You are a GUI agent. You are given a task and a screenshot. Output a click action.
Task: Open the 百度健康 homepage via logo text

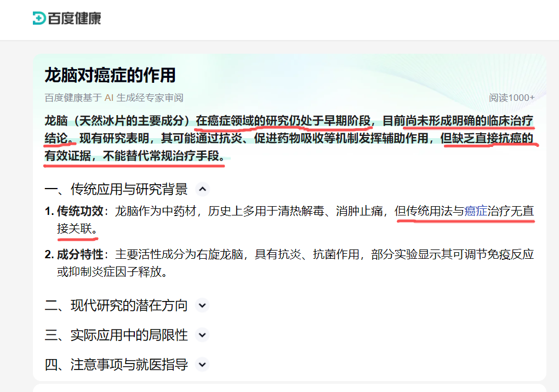(75, 18)
